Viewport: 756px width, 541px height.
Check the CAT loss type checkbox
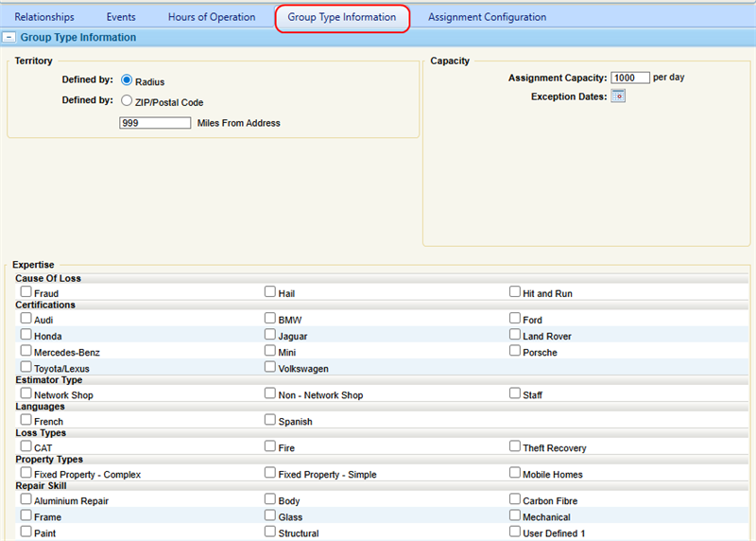coord(26,445)
